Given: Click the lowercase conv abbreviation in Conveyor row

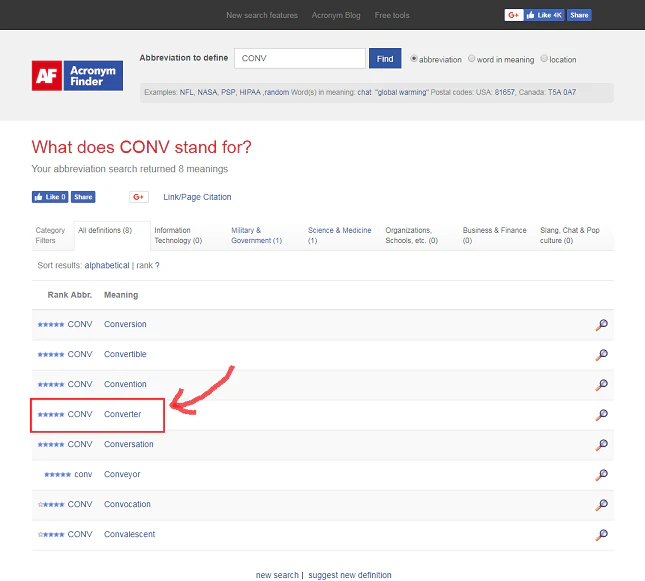Looking at the screenshot, I should pyautogui.click(x=83, y=474).
